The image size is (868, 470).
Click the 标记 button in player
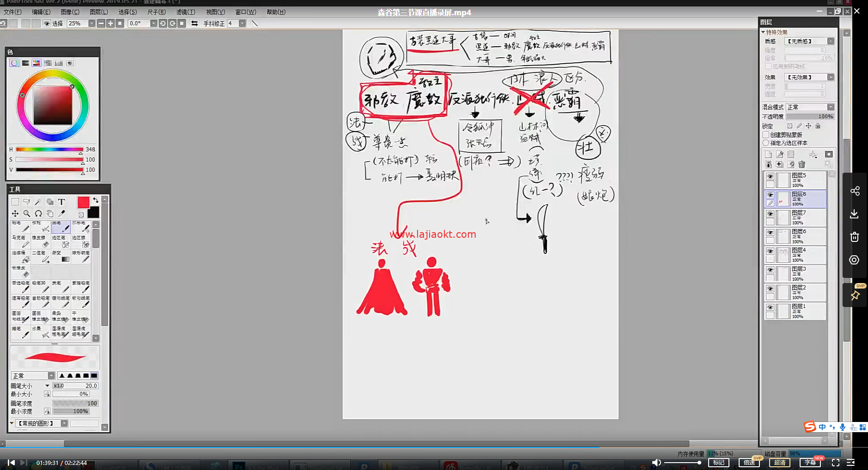tap(719, 463)
